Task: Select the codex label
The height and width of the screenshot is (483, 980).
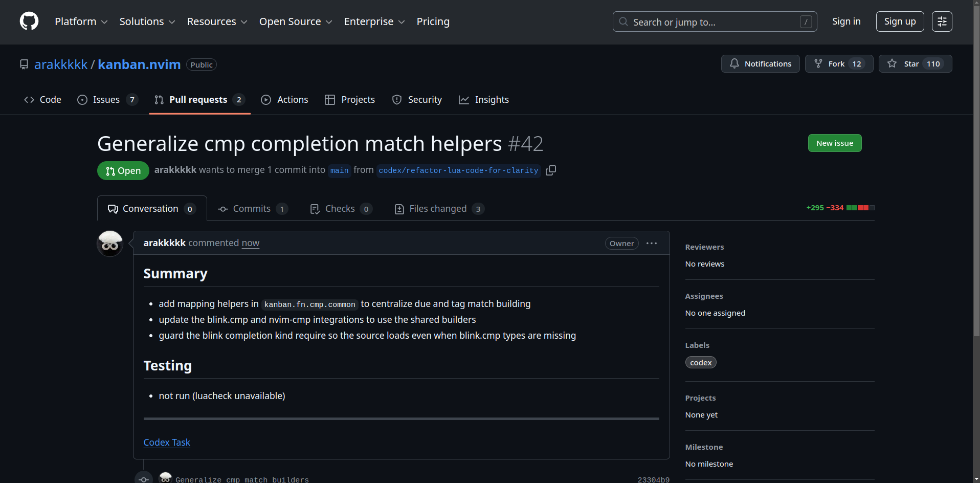Action: (700, 363)
